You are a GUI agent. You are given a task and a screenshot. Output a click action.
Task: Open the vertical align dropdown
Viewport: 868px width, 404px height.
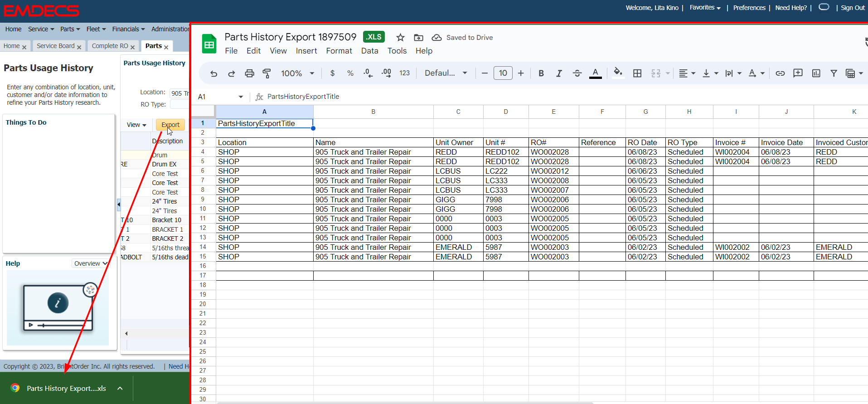(710, 73)
